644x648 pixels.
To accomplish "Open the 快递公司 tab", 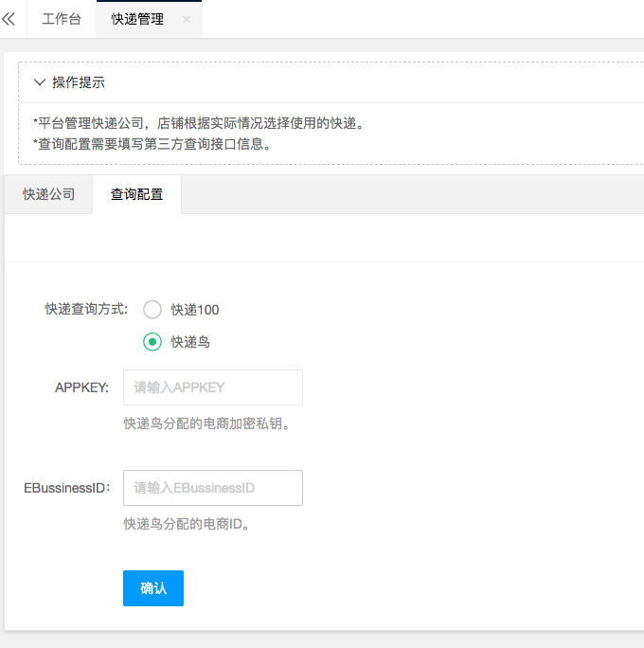I will (48, 194).
